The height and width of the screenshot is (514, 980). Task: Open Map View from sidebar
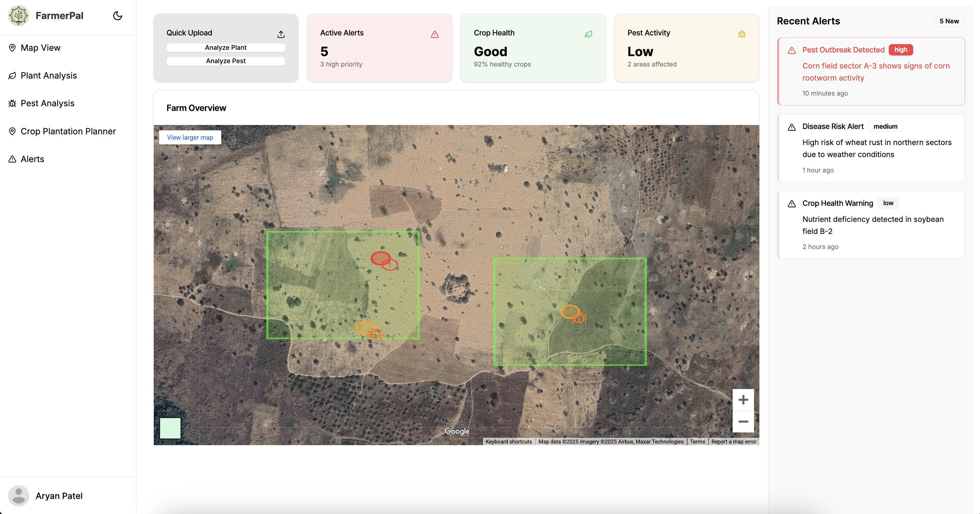point(40,47)
